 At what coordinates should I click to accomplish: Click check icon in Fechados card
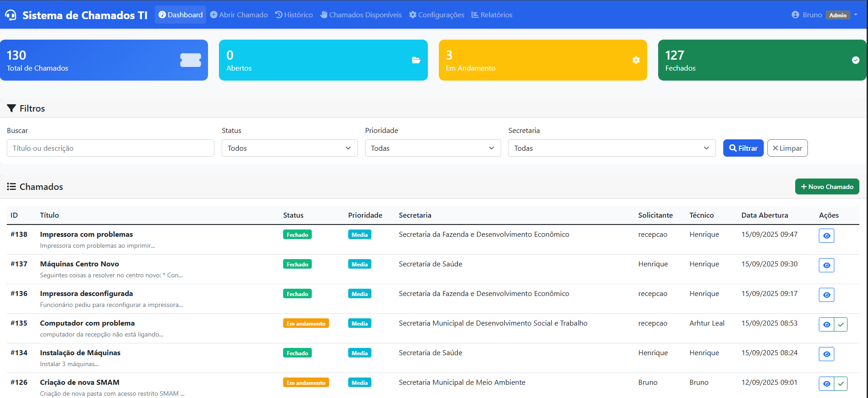(x=856, y=60)
